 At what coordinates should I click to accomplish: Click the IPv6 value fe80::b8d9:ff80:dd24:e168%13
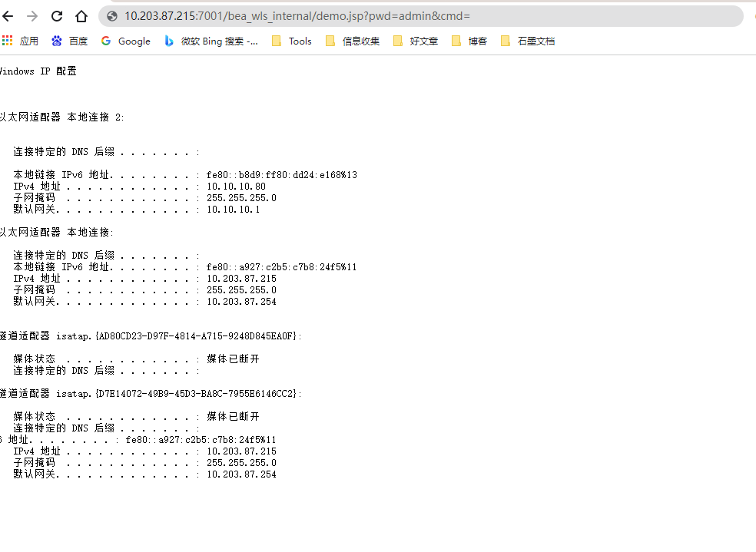tap(282, 175)
